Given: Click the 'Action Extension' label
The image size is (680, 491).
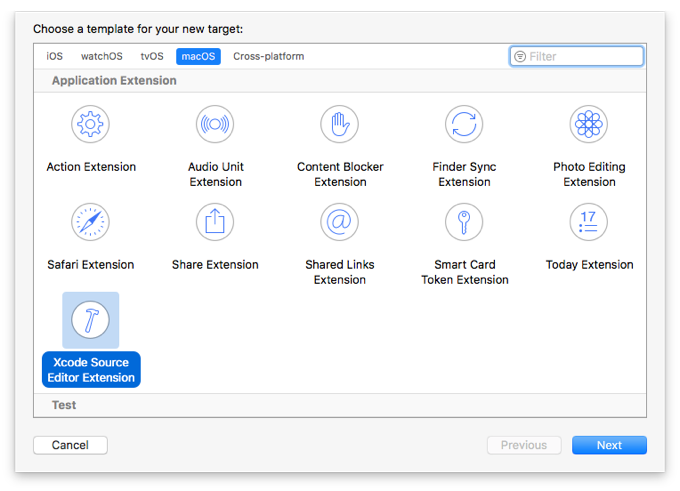Looking at the screenshot, I should point(91,167).
